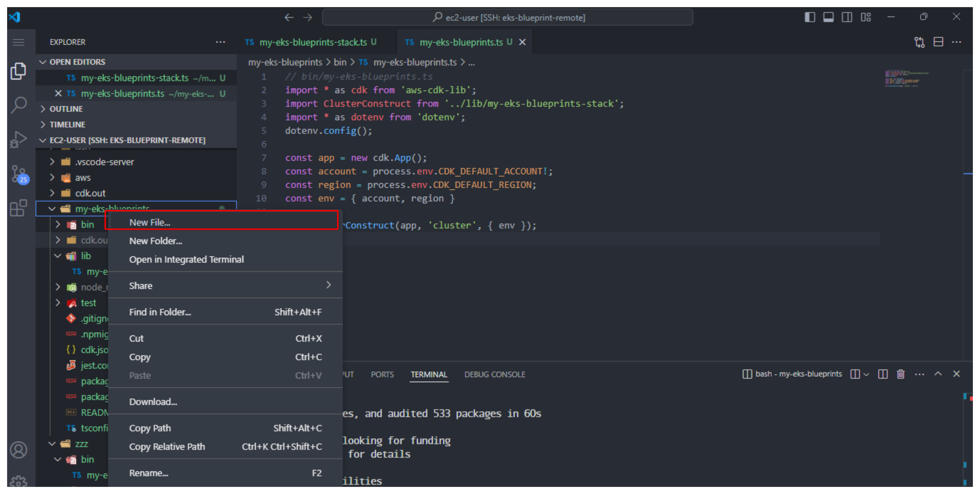Split the terminal with split icon
This screenshot has height=494, width=980.
(x=883, y=374)
